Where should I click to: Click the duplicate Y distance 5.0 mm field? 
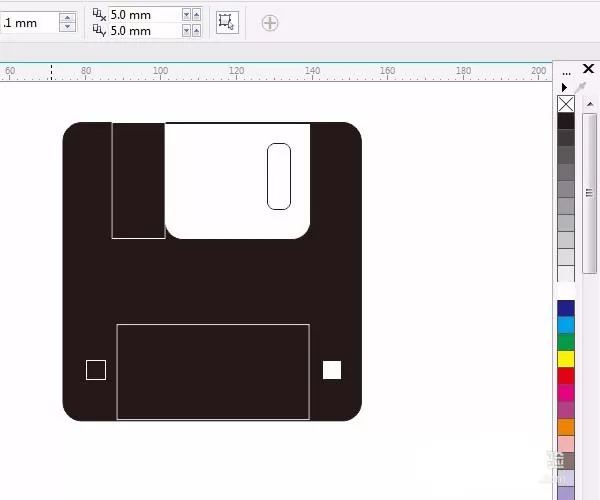pos(145,31)
